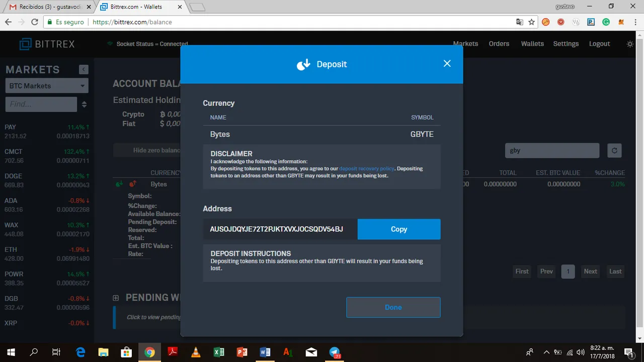Viewport: 644px width, 362px height.
Task: Expand the Pending Withdrawals section
Action: (116, 298)
